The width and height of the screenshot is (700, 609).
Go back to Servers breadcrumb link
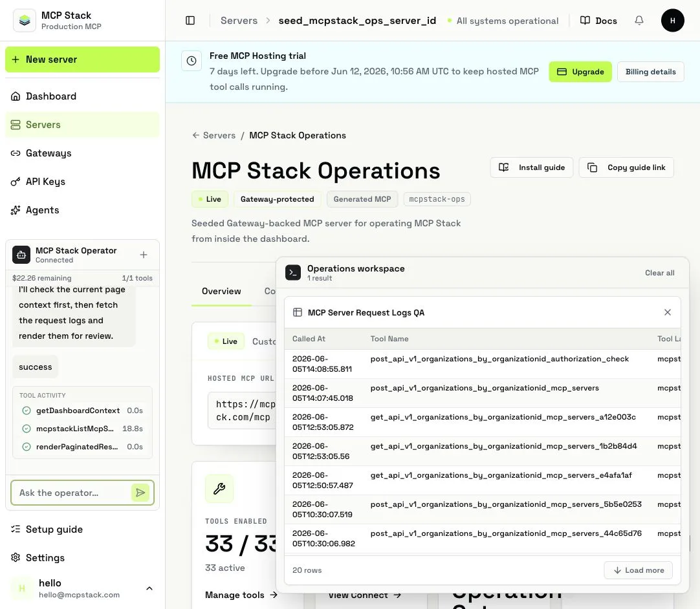pos(214,135)
